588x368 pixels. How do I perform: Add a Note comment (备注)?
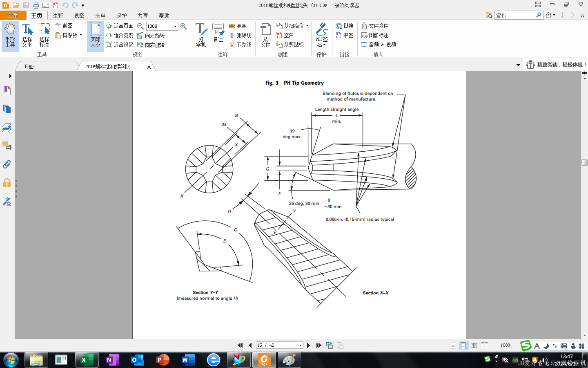click(218, 34)
